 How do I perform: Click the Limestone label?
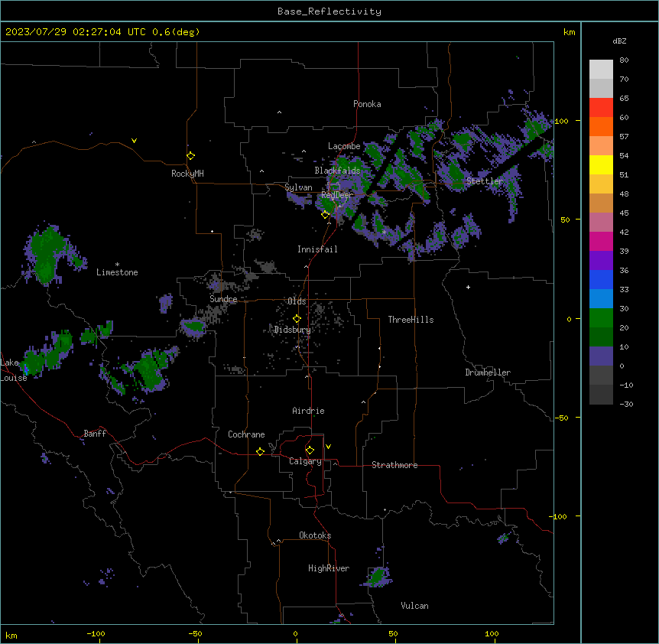(117, 272)
